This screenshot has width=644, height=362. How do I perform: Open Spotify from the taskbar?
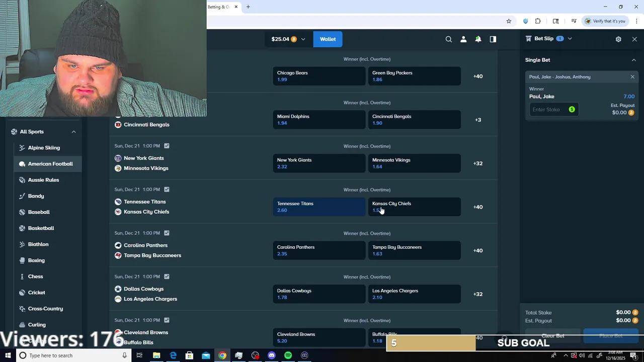coord(288,355)
